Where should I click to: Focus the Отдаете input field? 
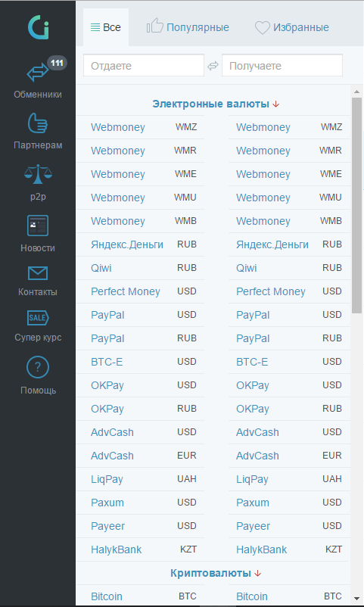144,65
